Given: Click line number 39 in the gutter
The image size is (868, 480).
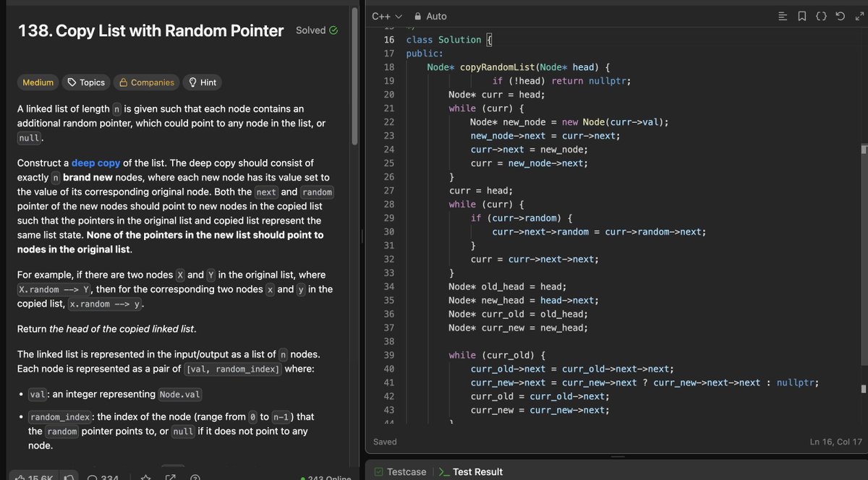Looking at the screenshot, I should (389, 356).
